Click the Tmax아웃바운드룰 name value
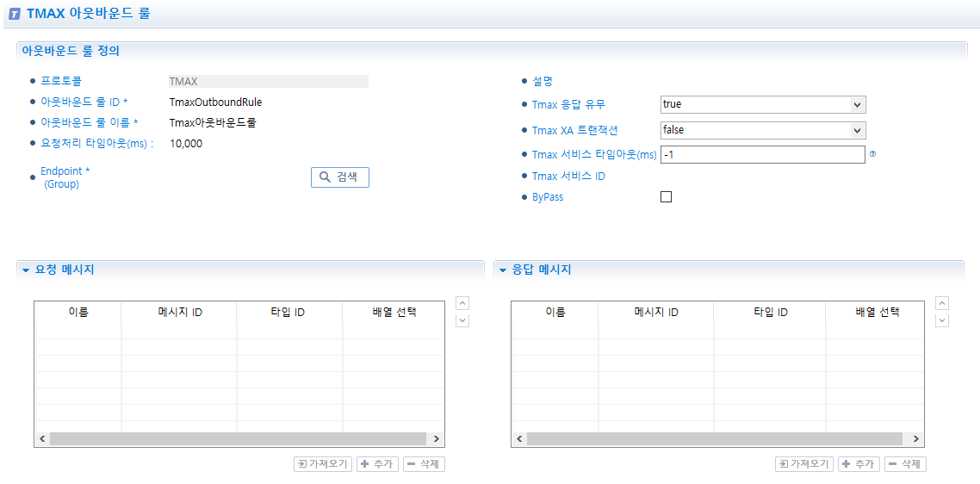Image resolution: width=980 pixels, height=484 pixels. pos(213,122)
